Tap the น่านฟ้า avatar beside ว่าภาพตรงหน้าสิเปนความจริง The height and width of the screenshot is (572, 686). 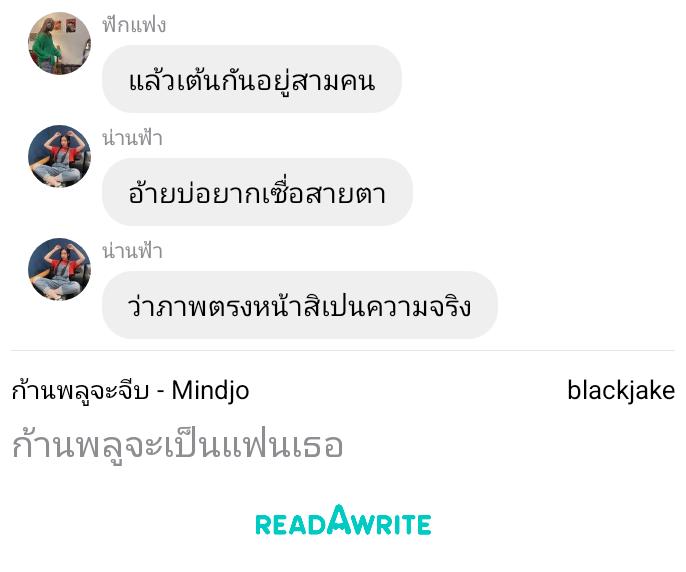(x=60, y=269)
